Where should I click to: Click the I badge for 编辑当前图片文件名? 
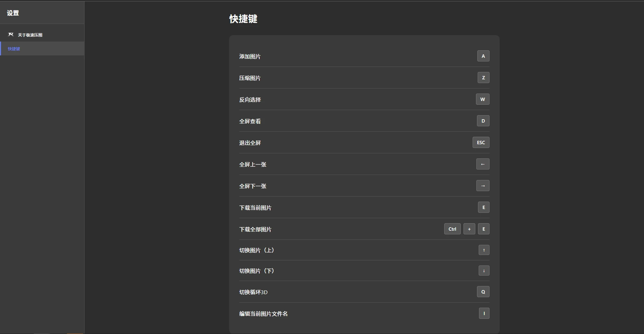(484, 313)
